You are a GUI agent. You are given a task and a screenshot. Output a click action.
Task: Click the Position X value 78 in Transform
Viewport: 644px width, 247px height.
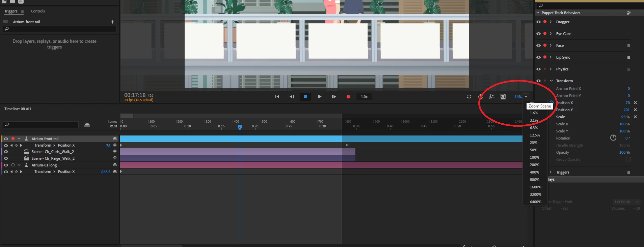(627, 103)
